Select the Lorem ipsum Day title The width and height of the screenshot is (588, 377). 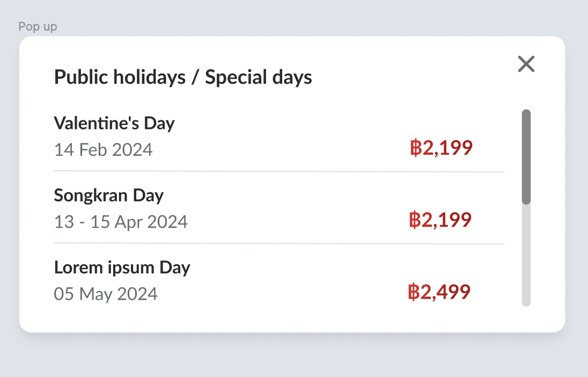tap(122, 267)
